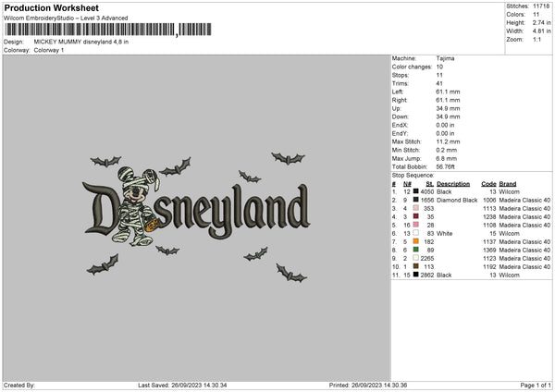Select the 'Colorway 1' value

(49, 50)
